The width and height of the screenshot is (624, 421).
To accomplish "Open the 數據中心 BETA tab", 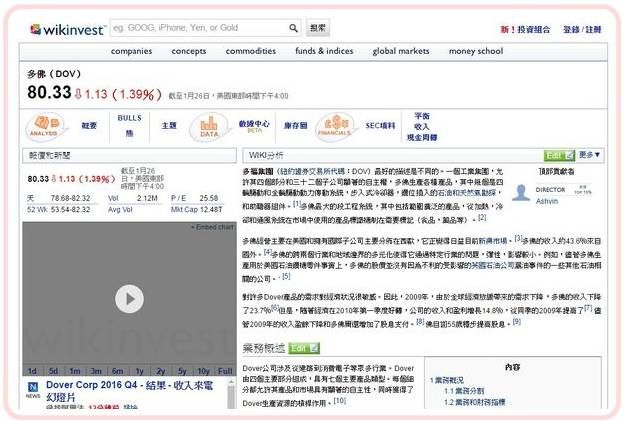I will (x=254, y=126).
